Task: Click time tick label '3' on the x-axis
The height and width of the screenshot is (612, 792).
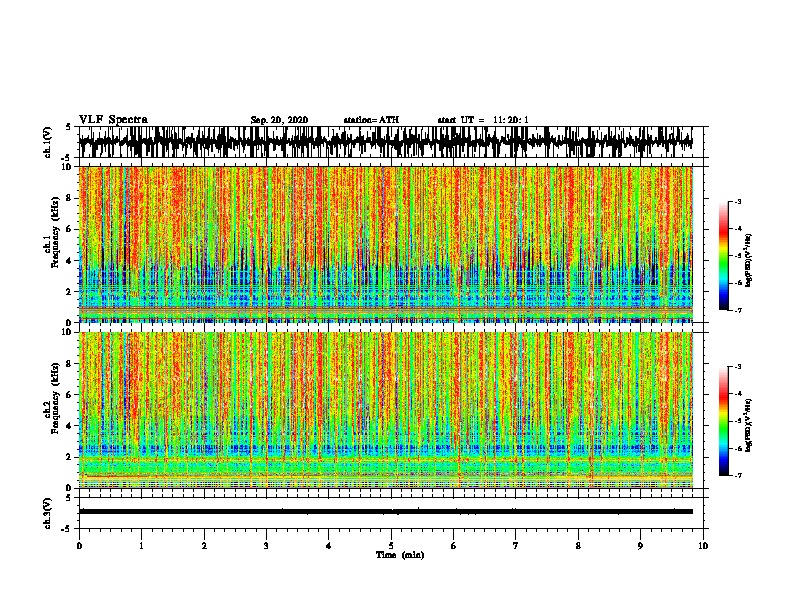Action: (266, 546)
